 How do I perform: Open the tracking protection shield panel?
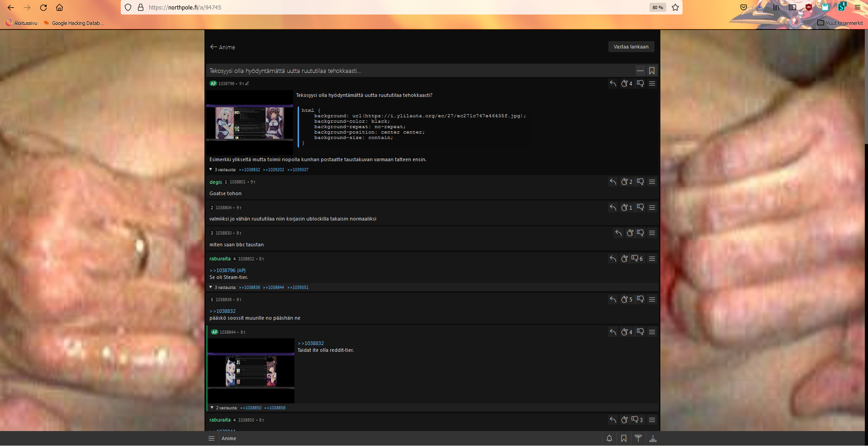128,7
